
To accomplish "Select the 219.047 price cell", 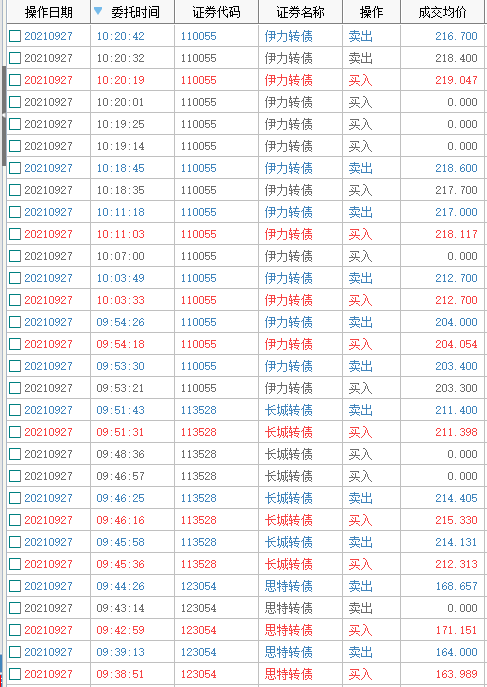I will pyautogui.click(x=443, y=80).
